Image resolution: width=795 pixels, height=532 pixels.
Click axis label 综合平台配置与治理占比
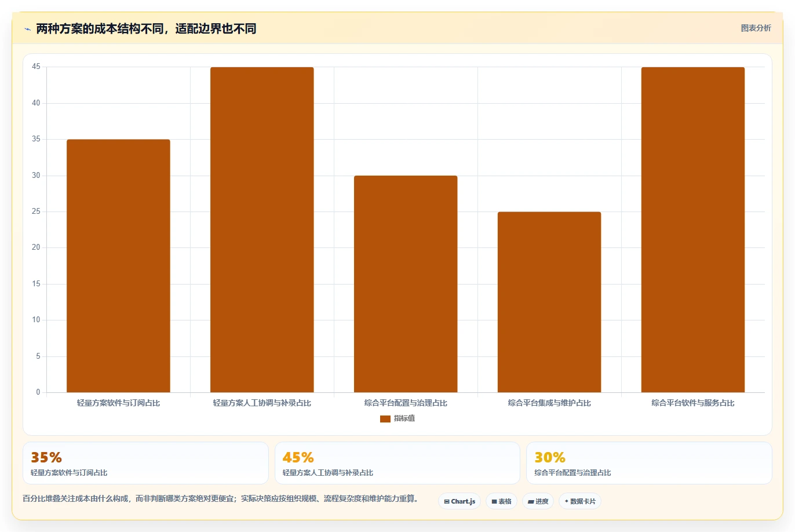tap(406, 403)
